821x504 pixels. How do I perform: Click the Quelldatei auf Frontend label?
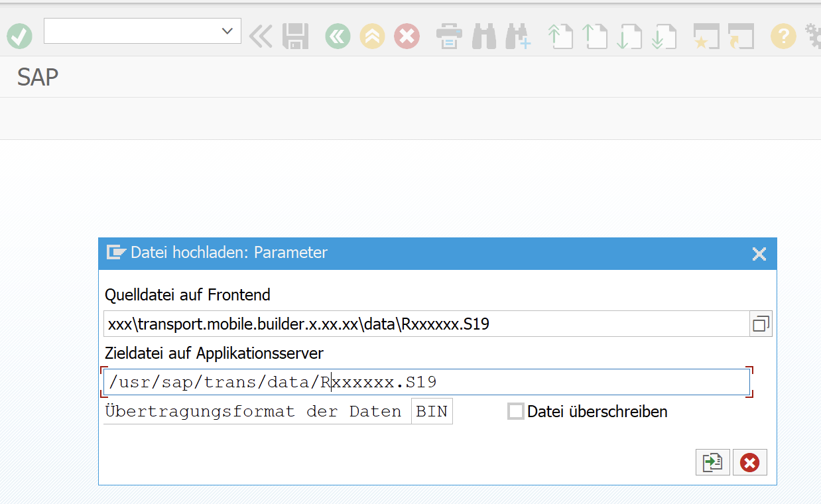tap(188, 294)
